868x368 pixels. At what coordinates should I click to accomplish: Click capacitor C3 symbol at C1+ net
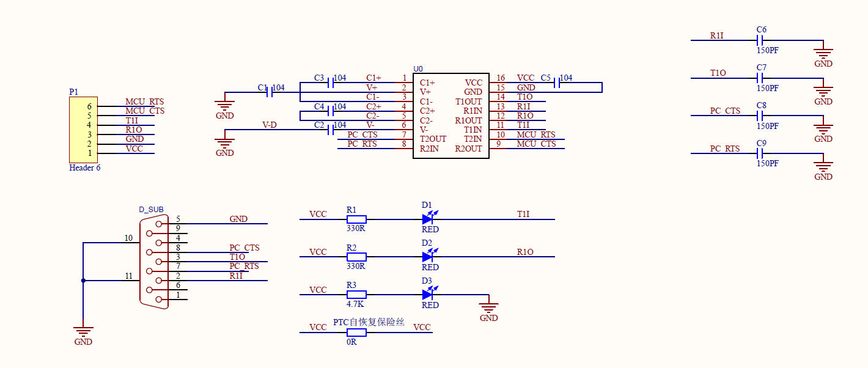pos(331,83)
